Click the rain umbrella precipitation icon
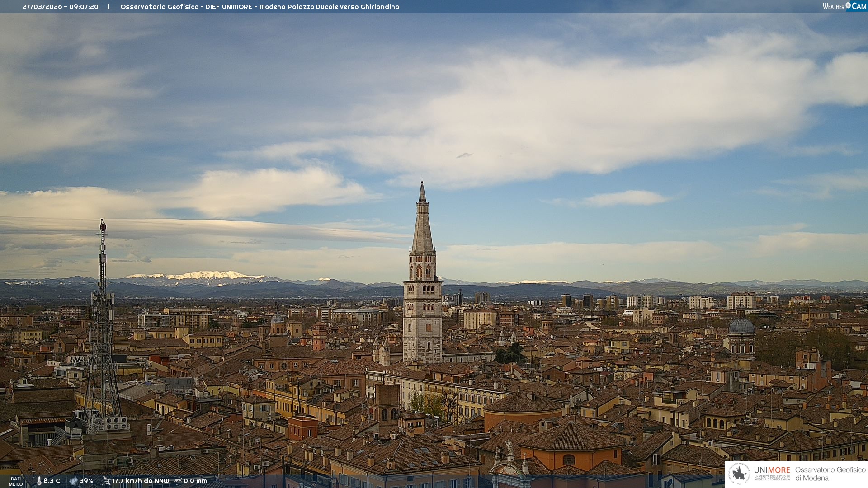Screen dimensions: 868x488 (178, 481)
